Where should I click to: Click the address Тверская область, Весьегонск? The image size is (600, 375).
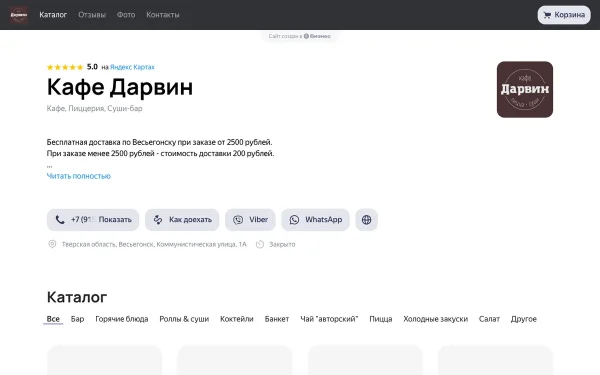click(154, 244)
